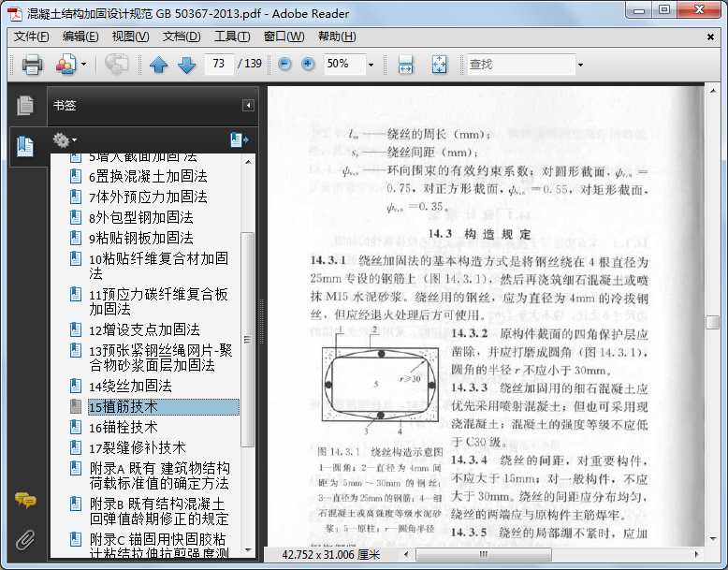Zoom out with the minus button
This screenshot has height=570, width=728.
click(x=284, y=64)
